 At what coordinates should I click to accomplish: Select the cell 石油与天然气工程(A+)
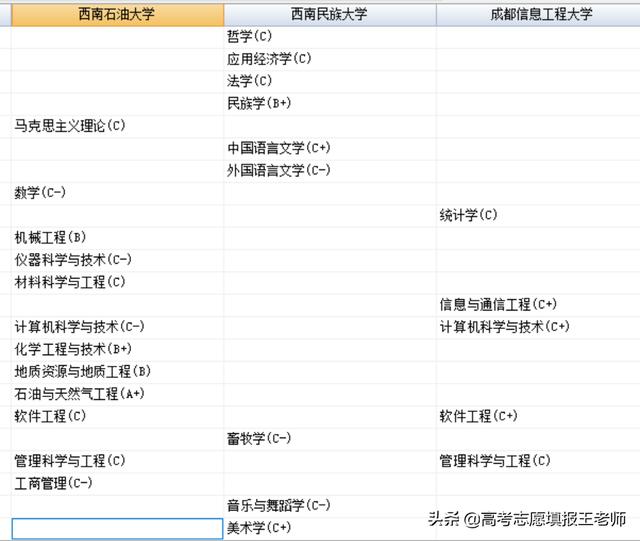click(x=118, y=394)
